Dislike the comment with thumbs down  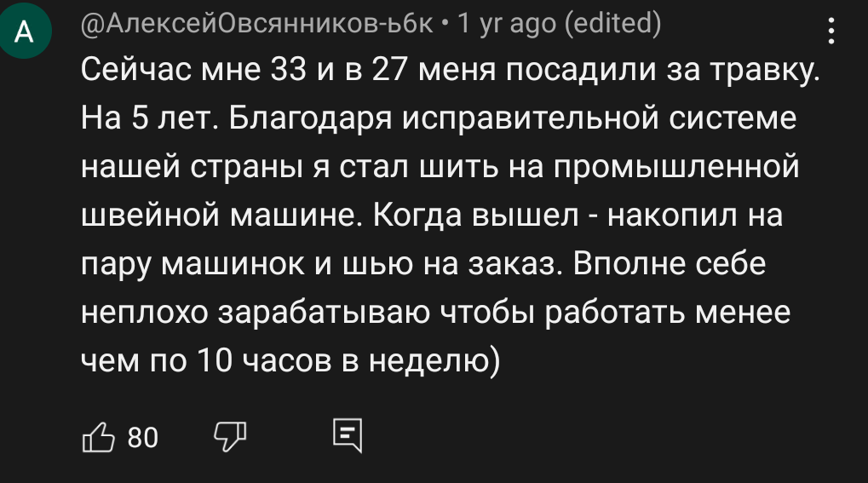[228, 437]
